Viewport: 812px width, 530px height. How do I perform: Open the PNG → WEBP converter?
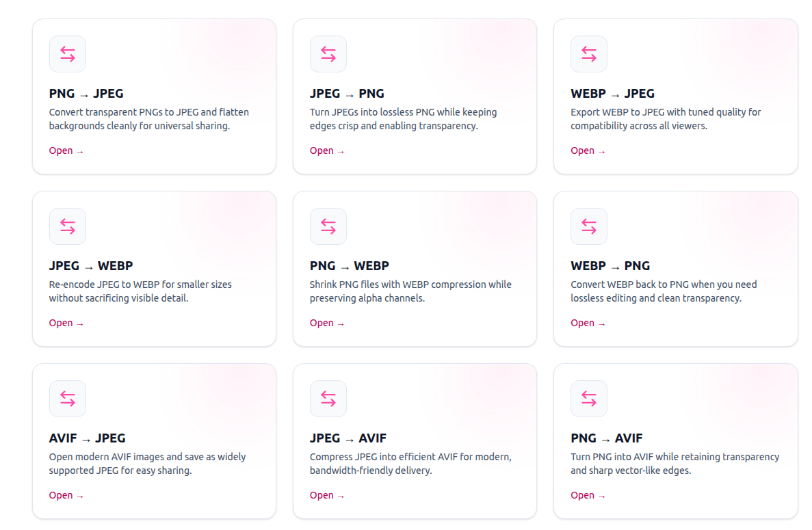pyautogui.click(x=326, y=322)
